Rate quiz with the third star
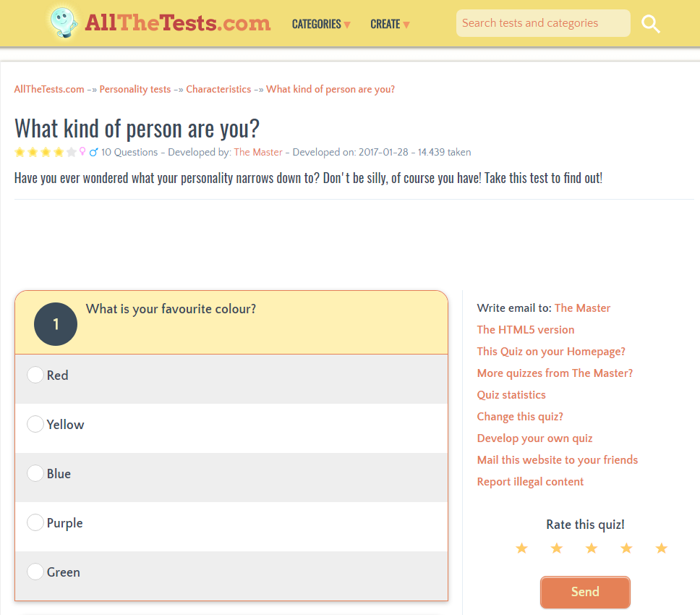 click(x=592, y=548)
